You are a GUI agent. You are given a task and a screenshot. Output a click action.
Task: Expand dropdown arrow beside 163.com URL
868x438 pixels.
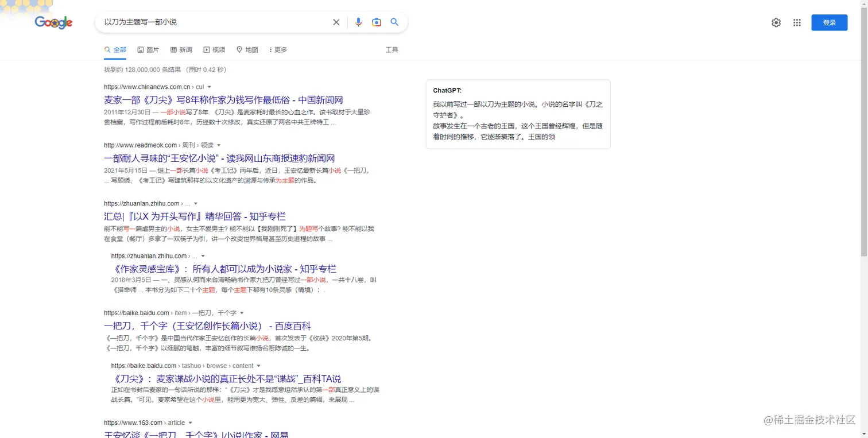pos(190,423)
